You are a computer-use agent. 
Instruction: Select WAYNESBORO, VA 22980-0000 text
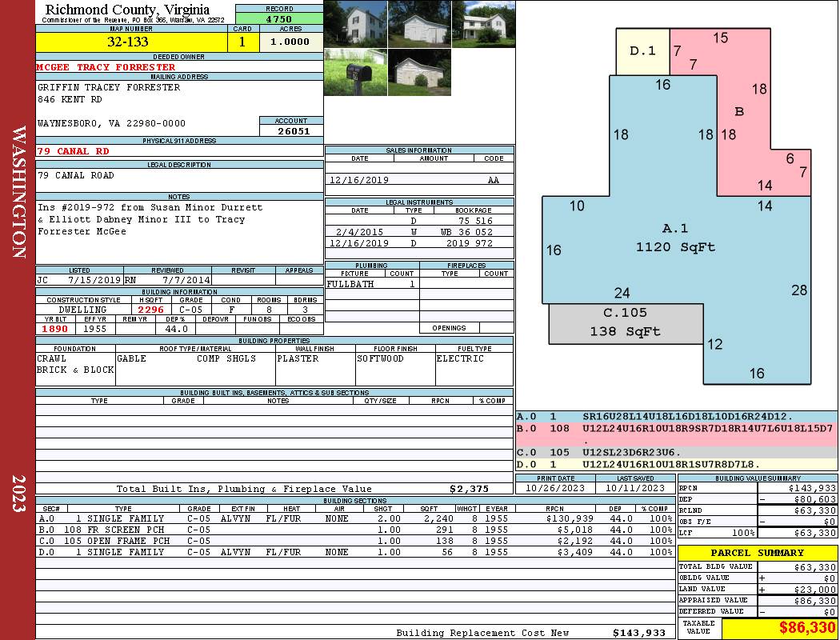click(x=111, y=123)
